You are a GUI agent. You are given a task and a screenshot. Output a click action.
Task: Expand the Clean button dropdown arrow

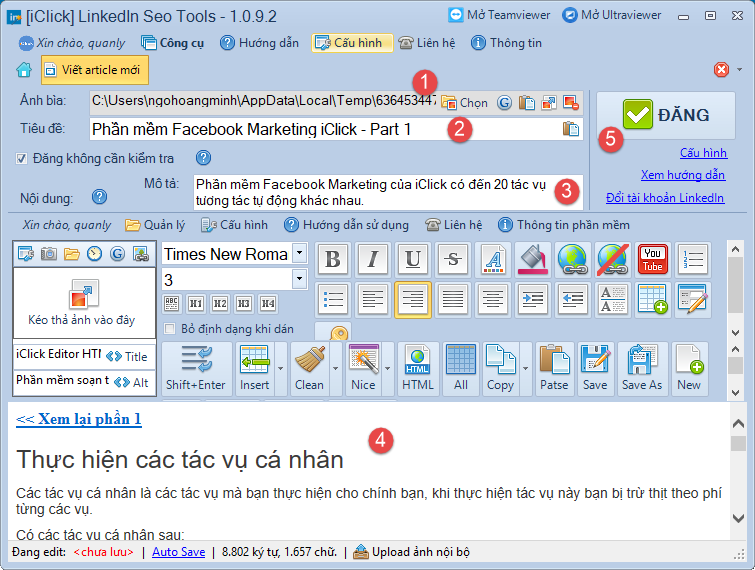click(336, 369)
